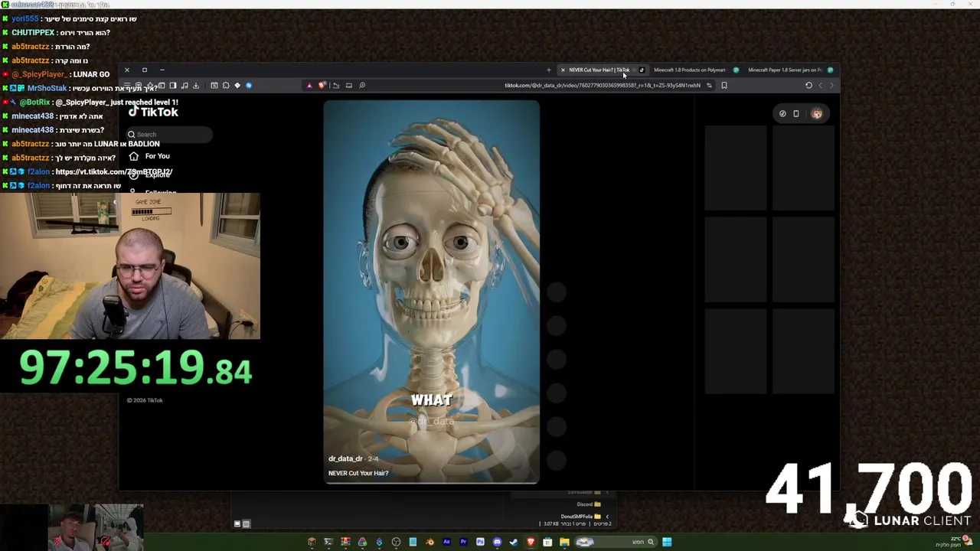Open File Explorer from the taskbar

564,542
